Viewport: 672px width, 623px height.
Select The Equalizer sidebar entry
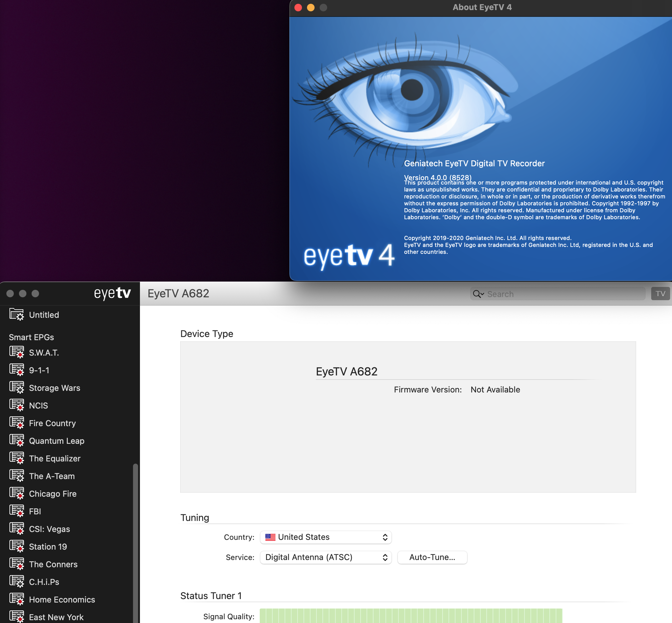coord(55,459)
